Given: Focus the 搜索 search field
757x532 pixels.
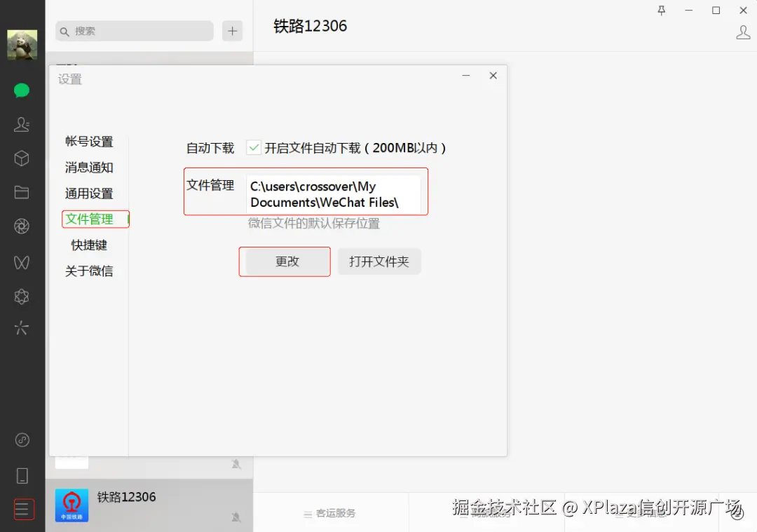Looking at the screenshot, I should (134, 31).
